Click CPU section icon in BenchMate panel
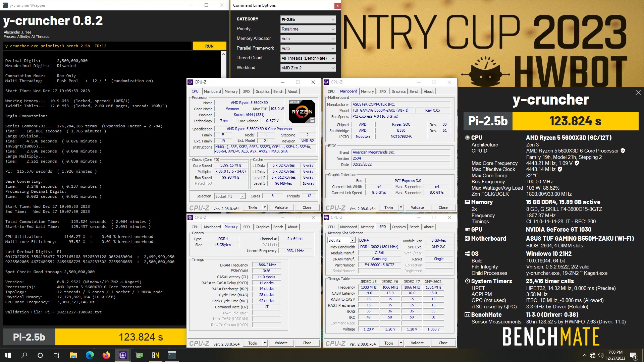Image resolution: width=644 pixels, height=362 pixels. tap(467, 137)
